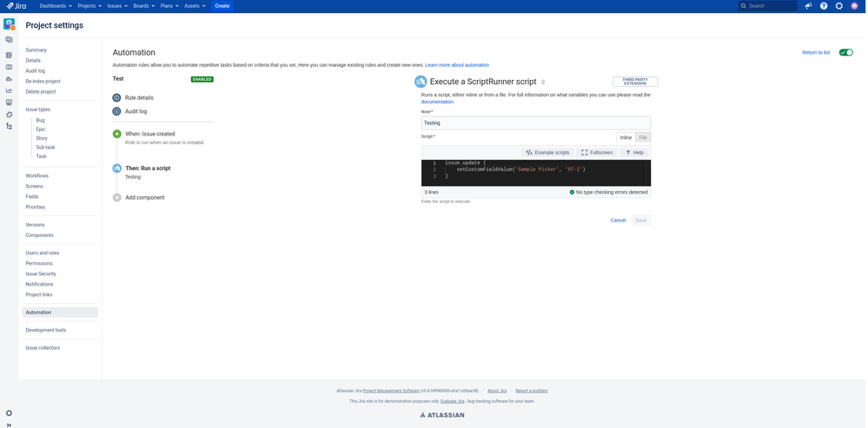Open the reports chart icon in sidebar
This screenshot has height=428, width=868.
[x=9, y=90]
